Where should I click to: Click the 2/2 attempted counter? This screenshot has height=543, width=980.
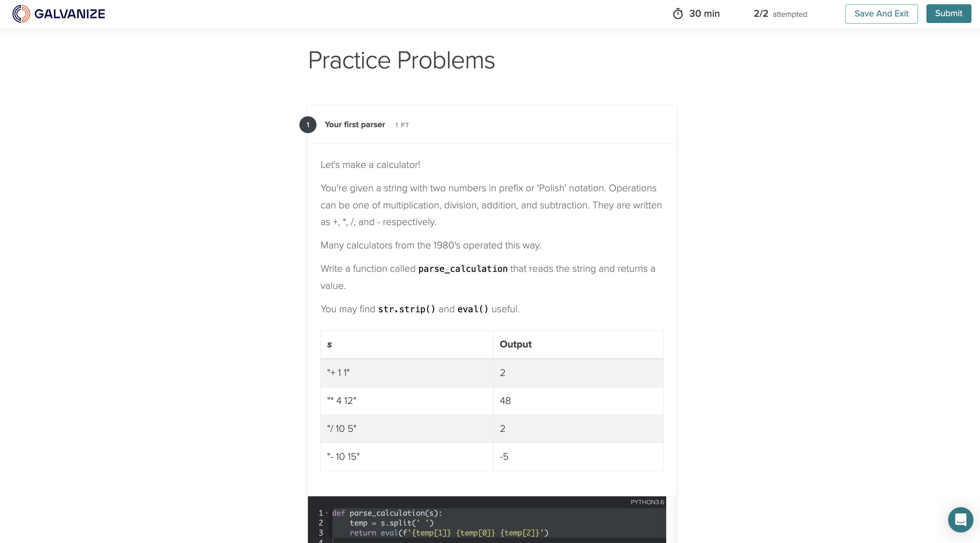tap(780, 14)
